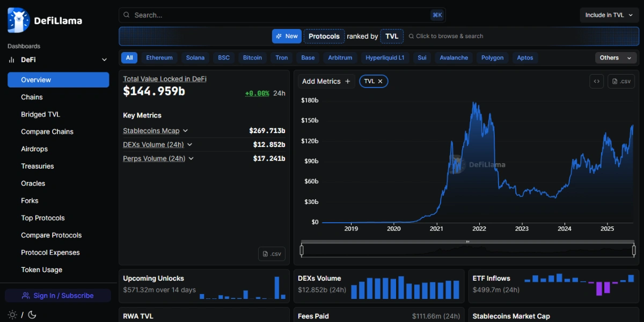Focus the Search input field
The height and width of the screenshot is (322, 644).
(x=282, y=15)
